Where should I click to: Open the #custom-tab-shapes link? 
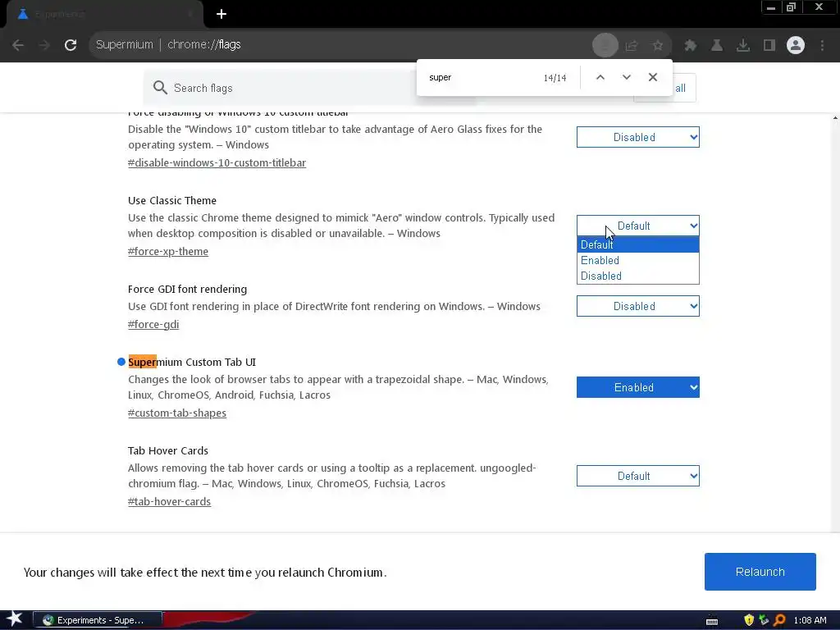(177, 413)
